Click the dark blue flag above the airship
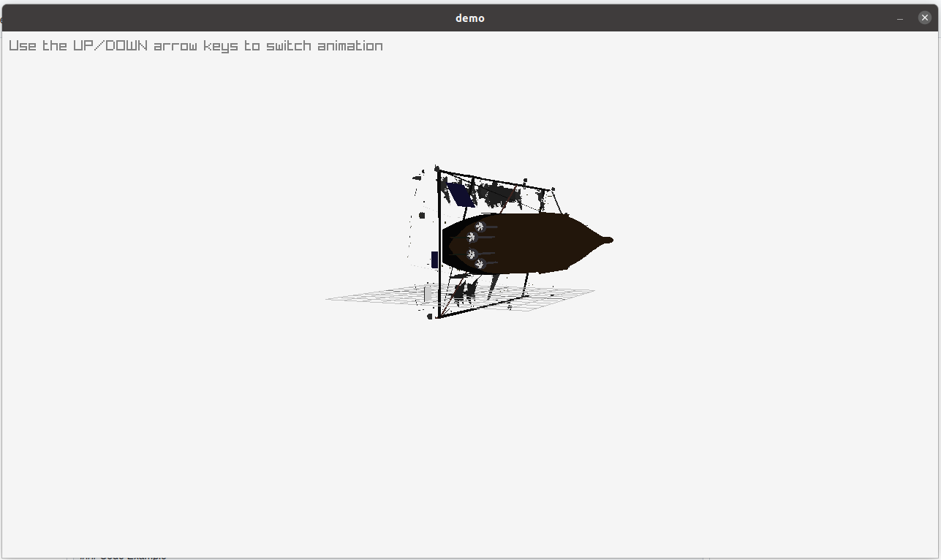This screenshot has height=560, width=941. click(x=459, y=194)
